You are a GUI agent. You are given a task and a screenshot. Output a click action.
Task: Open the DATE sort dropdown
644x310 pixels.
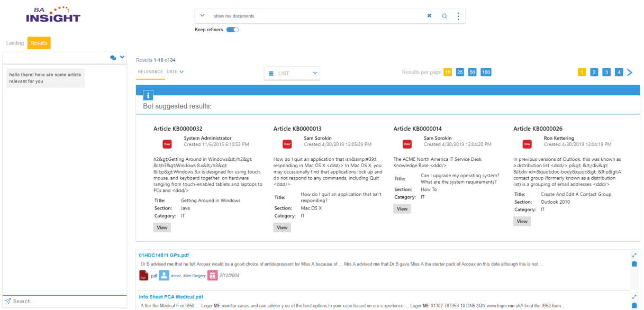point(175,71)
